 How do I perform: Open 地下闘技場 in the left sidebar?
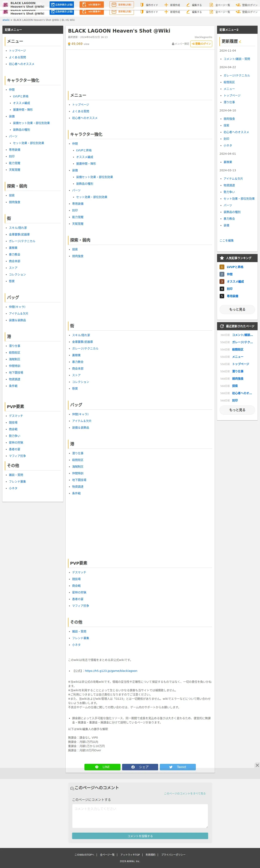[x=16, y=373]
